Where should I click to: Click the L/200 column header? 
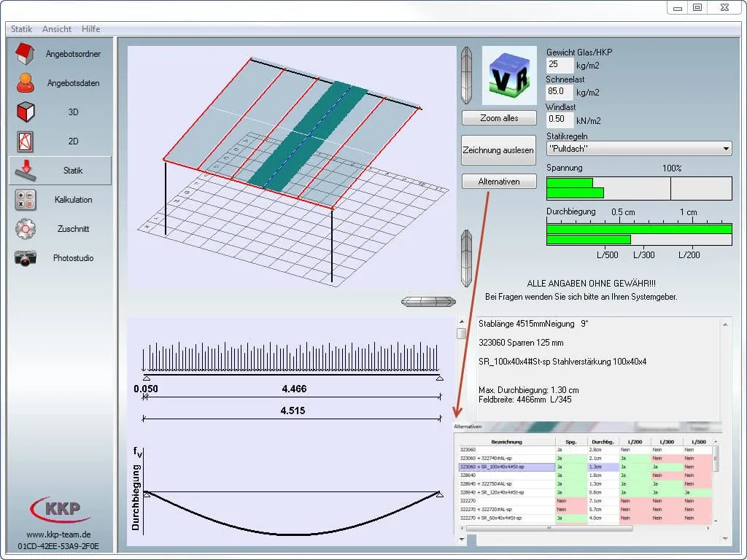pyautogui.click(x=635, y=442)
